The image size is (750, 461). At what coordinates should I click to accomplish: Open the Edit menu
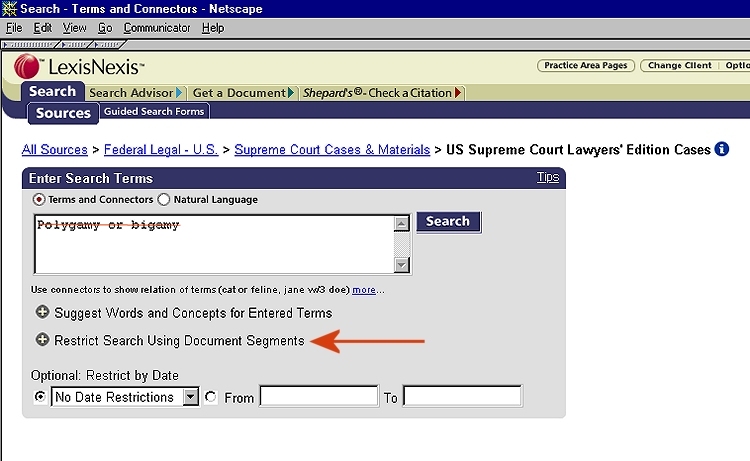pos(43,28)
